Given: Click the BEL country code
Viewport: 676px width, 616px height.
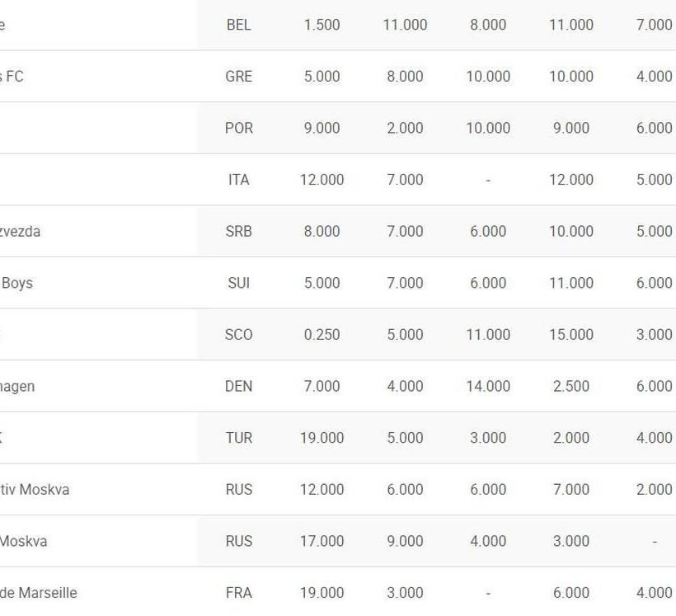Looking at the screenshot, I should (x=238, y=25).
